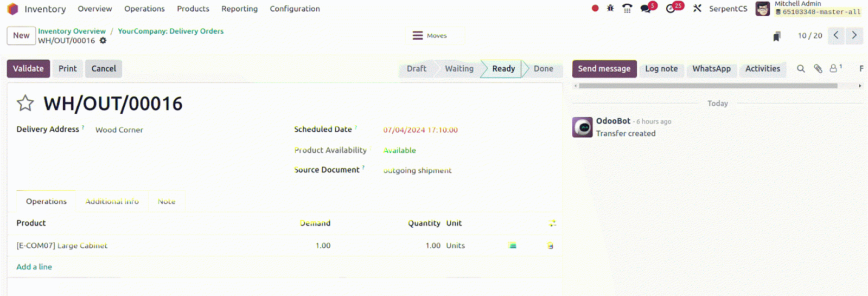The image size is (868, 296).
Task: Sort by Quantity column header
Action: tap(424, 223)
